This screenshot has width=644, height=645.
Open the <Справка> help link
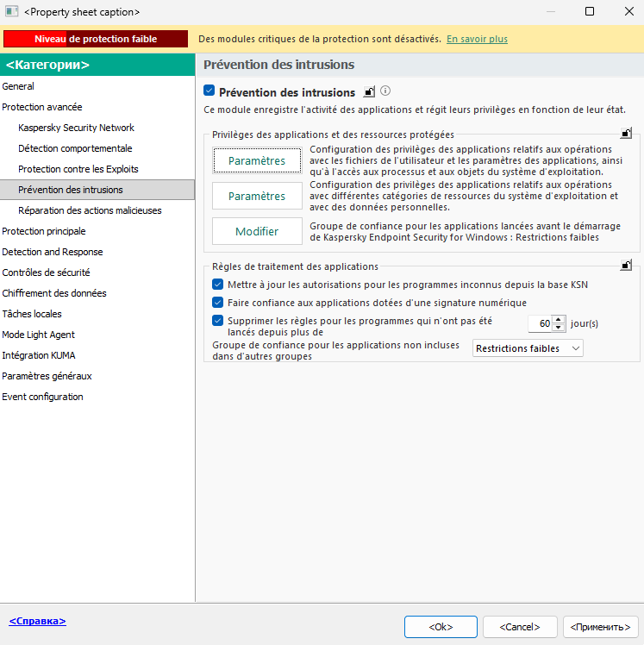[37, 621]
